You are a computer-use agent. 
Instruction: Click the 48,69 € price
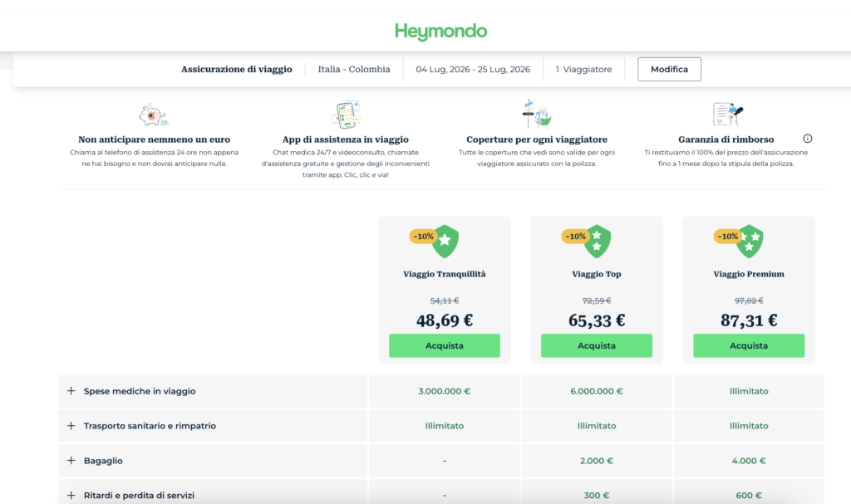click(445, 321)
